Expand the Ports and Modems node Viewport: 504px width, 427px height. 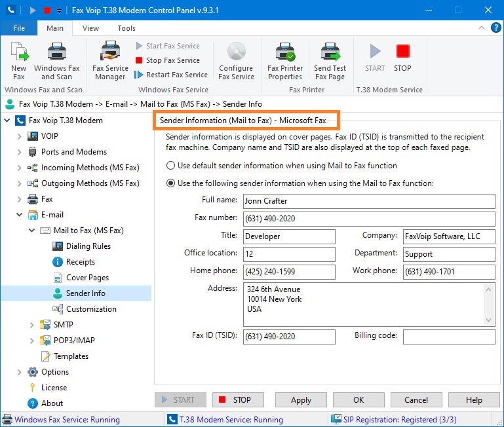click(x=19, y=152)
